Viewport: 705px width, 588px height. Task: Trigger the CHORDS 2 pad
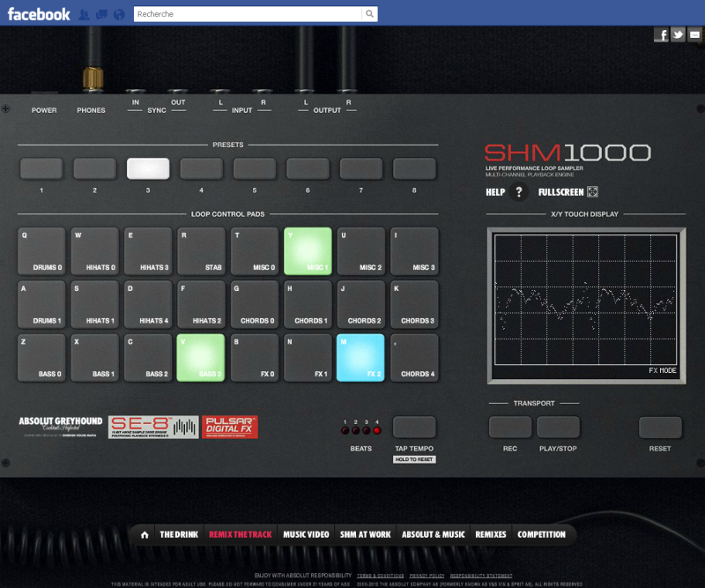pyautogui.click(x=361, y=304)
